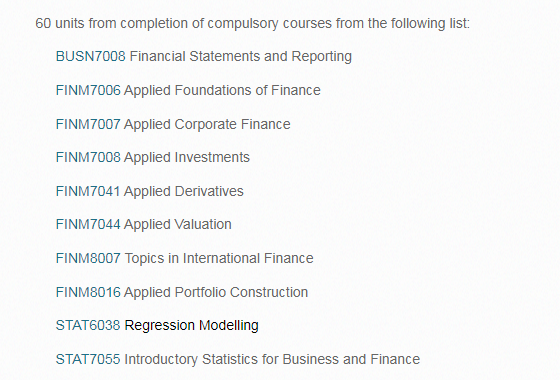Open the FINM7044 course code link
560x380 pixels.
tap(88, 224)
